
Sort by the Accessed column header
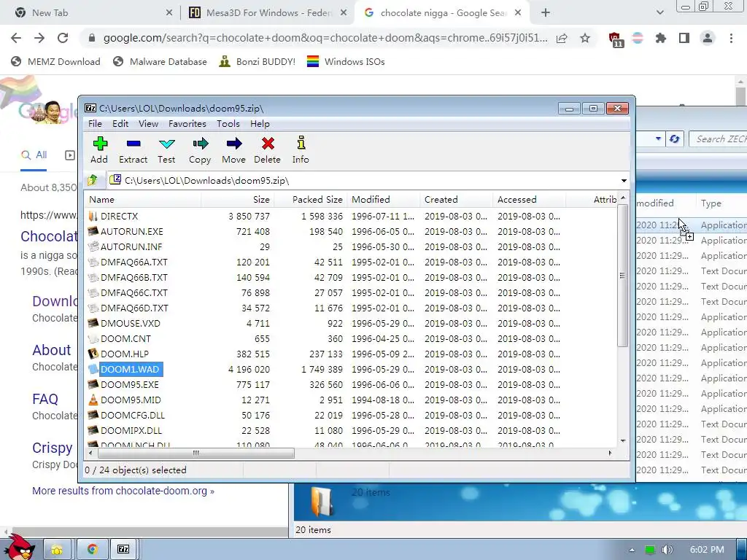point(530,200)
